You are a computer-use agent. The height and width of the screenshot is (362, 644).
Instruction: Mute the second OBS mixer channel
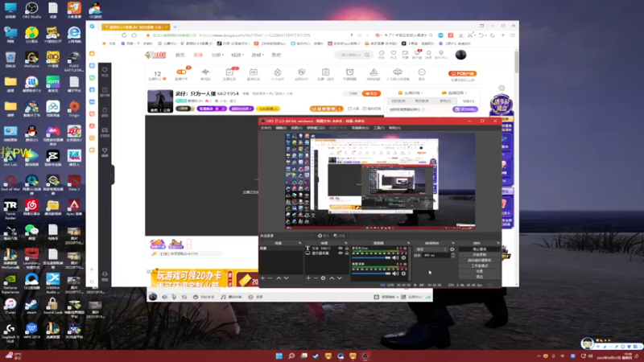tap(395, 274)
